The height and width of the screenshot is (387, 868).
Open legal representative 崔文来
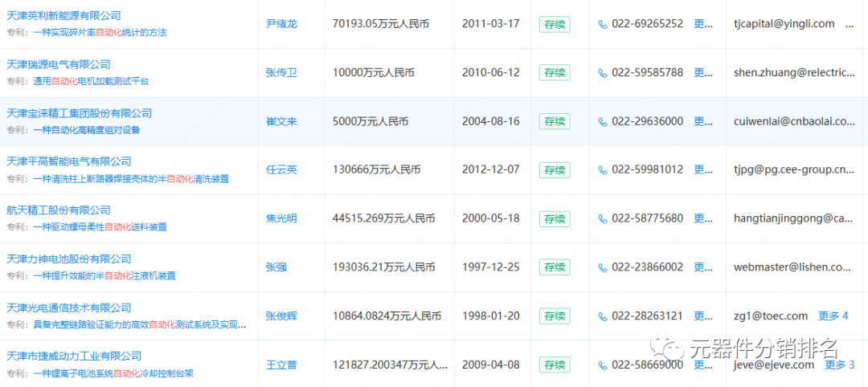pos(282,121)
